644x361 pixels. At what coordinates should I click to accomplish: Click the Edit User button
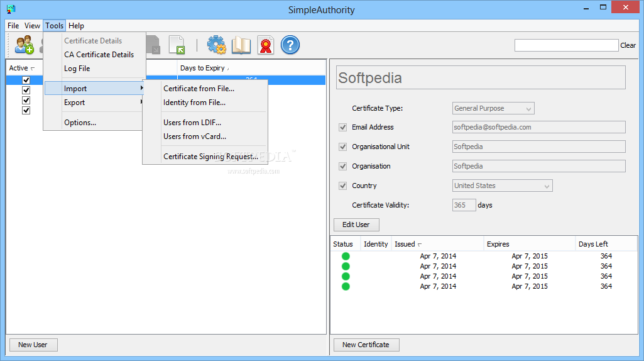tap(356, 225)
